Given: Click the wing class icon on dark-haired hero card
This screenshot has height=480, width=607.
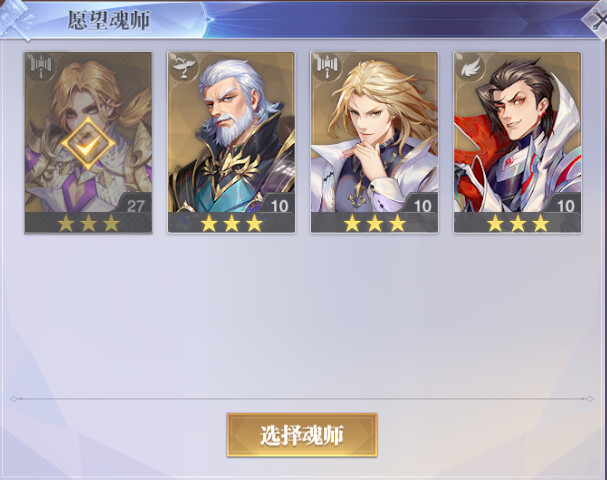Looking at the screenshot, I should pyautogui.click(x=470, y=67).
